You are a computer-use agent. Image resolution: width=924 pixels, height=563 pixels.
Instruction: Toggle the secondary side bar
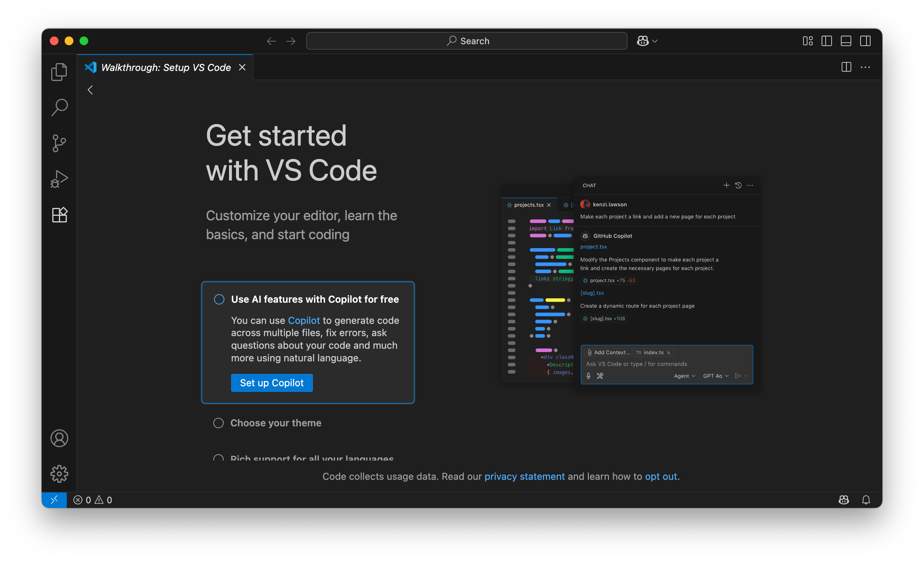(x=865, y=41)
